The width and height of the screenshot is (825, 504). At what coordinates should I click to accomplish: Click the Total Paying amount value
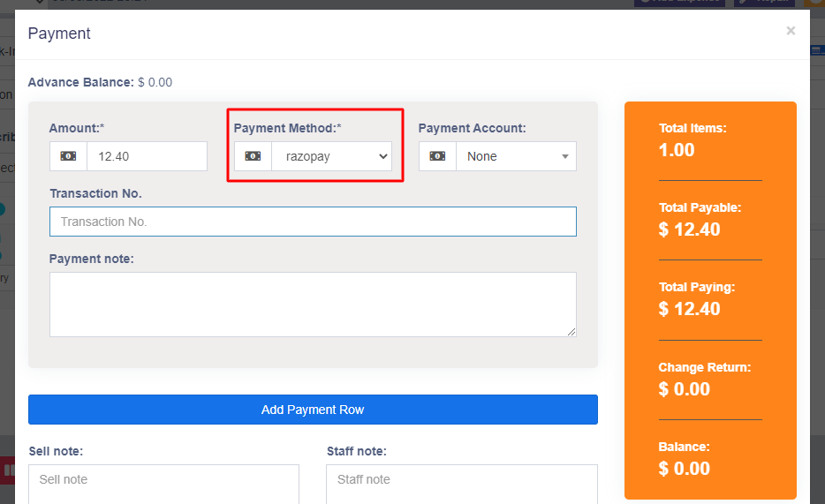point(690,310)
